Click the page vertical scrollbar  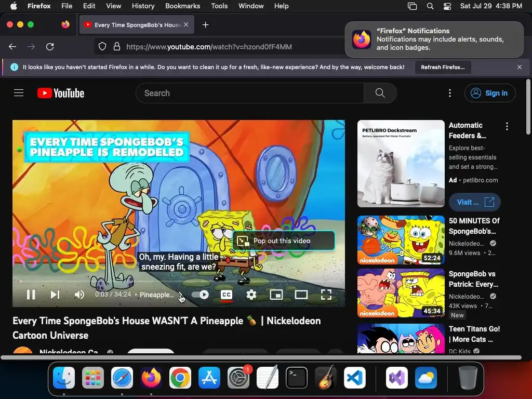[528, 107]
